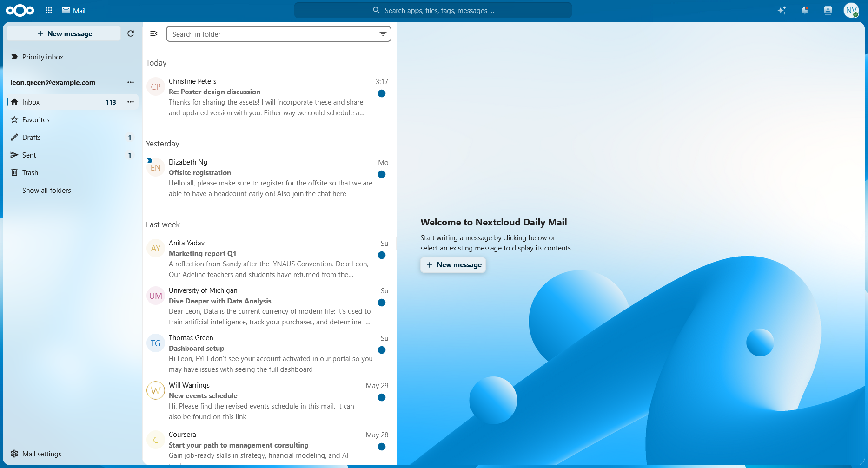Click the Drafts pencil icon

point(14,137)
